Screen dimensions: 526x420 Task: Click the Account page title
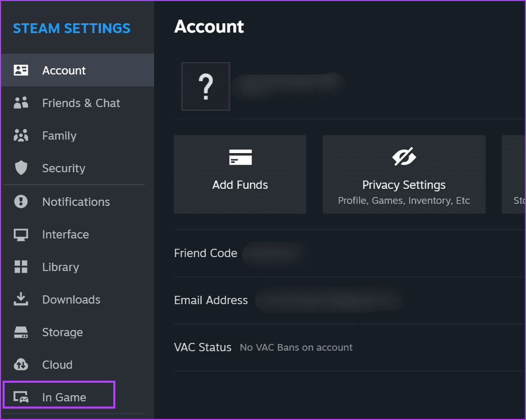point(209,26)
